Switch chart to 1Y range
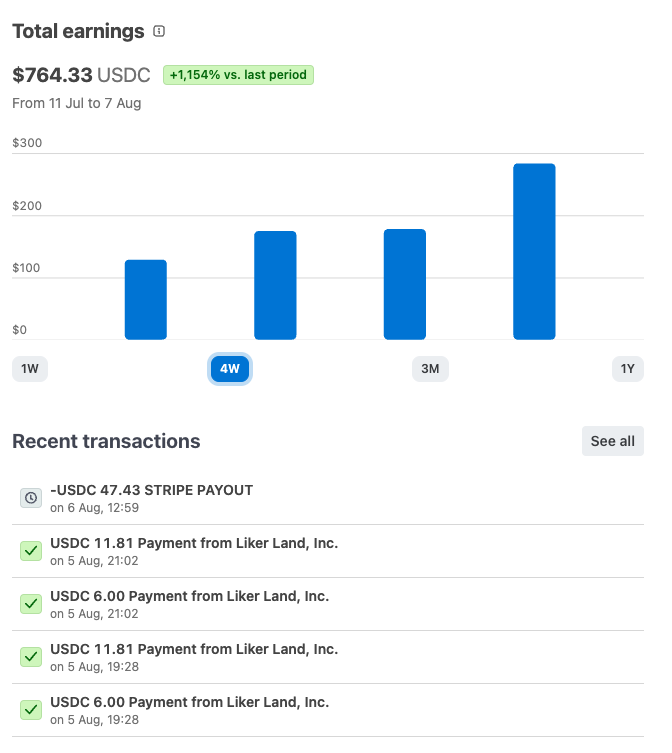Viewport: 672px width, 753px height. pyautogui.click(x=628, y=369)
